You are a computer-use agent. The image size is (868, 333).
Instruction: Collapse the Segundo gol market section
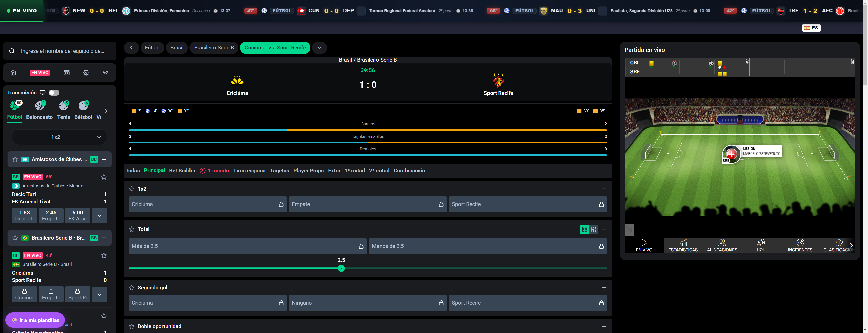pyautogui.click(x=604, y=288)
